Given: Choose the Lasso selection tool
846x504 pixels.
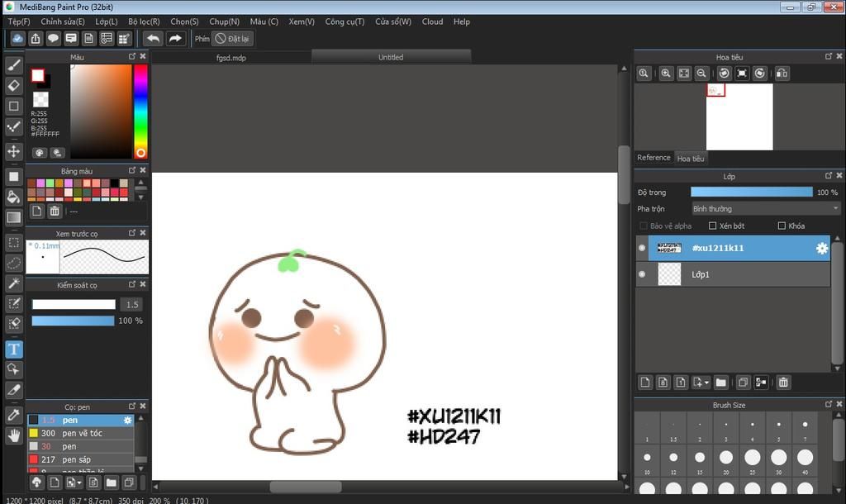Looking at the screenshot, I should [13, 263].
